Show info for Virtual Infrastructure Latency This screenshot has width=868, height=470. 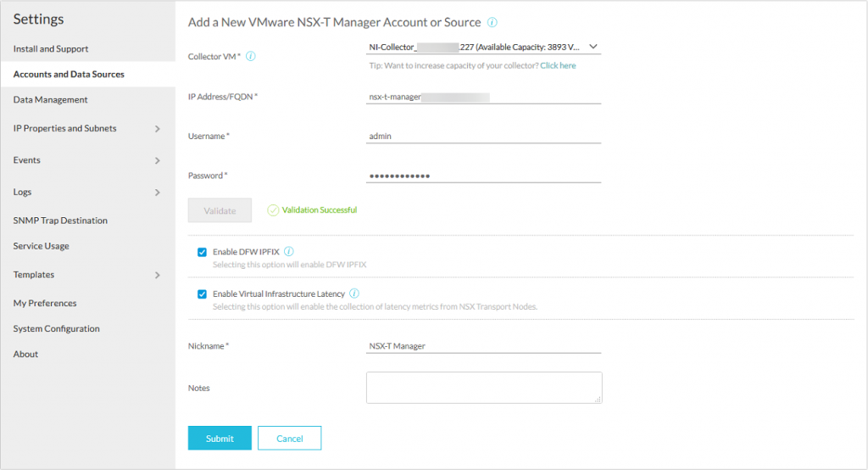354,294
